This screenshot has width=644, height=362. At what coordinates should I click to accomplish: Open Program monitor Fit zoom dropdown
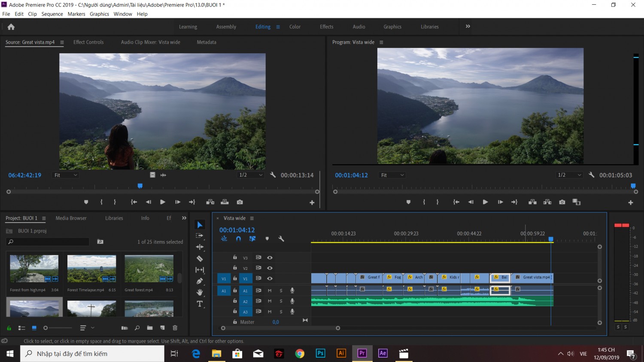392,175
